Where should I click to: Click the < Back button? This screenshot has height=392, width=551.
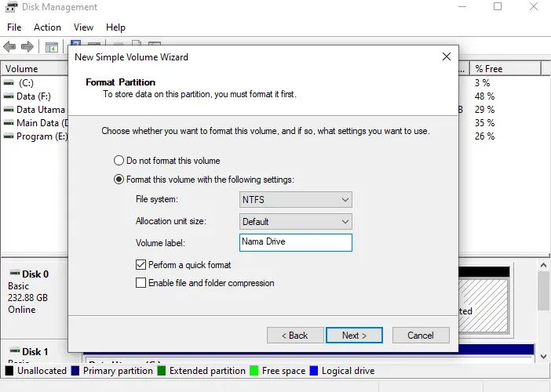click(295, 335)
